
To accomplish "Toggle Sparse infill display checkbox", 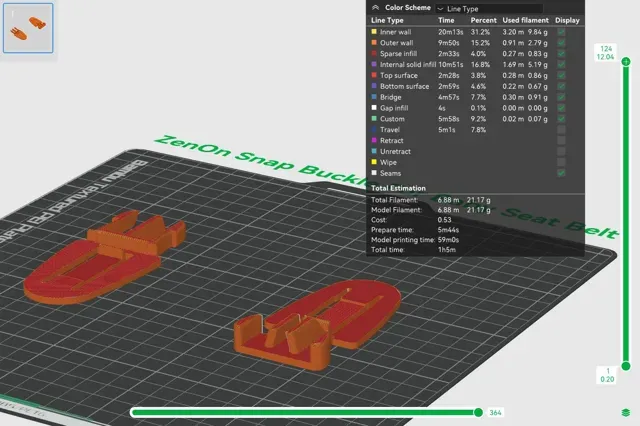I will click(x=561, y=53).
